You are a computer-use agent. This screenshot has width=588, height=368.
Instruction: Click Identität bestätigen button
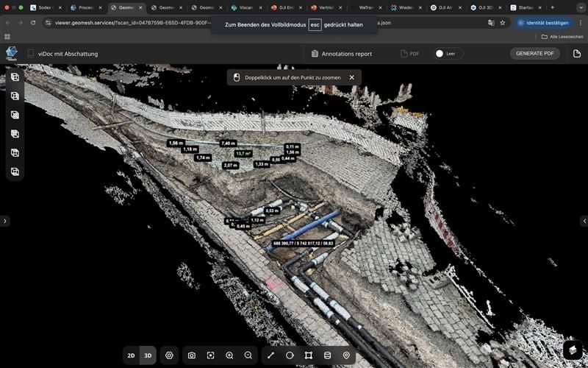(543, 23)
